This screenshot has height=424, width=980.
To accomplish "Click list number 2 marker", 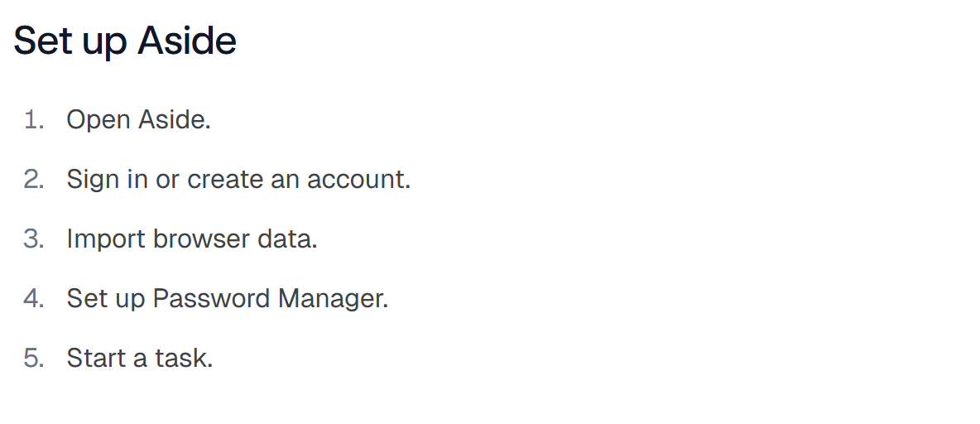I will 35,180.
